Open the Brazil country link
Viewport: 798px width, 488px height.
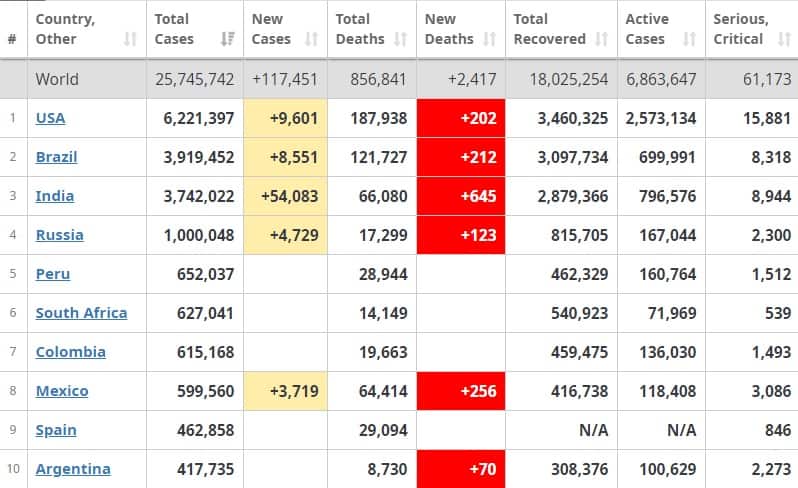[x=56, y=157]
